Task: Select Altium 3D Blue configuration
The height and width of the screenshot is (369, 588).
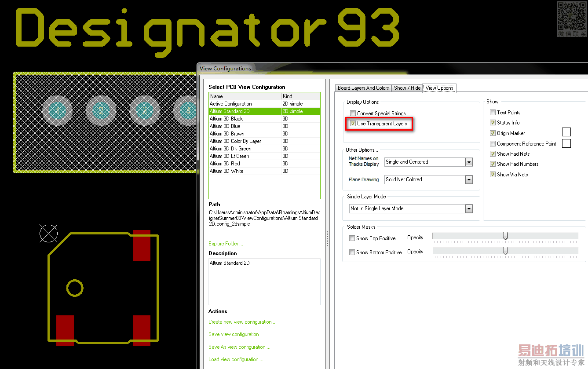Action: (x=264, y=126)
